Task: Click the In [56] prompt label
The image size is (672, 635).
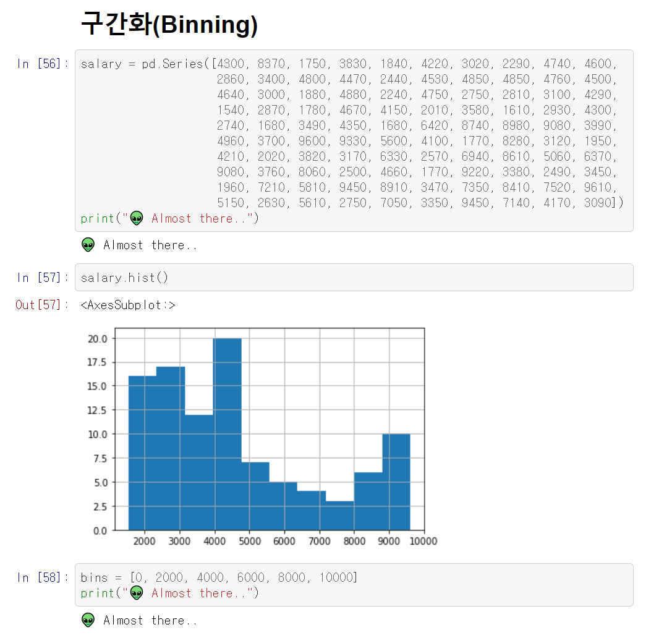Action: pyautogui.click(x=43, y=64)
